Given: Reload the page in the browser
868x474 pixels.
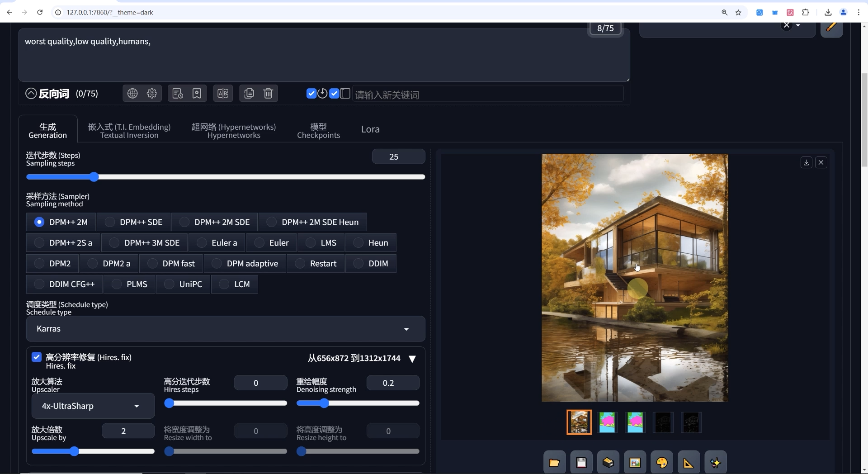Looking at the screenshot, I should coord(40,12).
